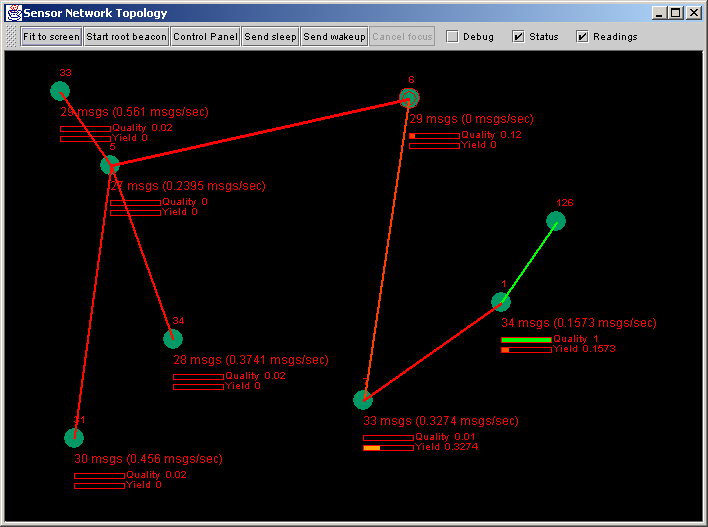Click the Yield bar showing 0.3274
Image resolution: width=708 pixels, height=527 pixels.
(x=388, y=448)
